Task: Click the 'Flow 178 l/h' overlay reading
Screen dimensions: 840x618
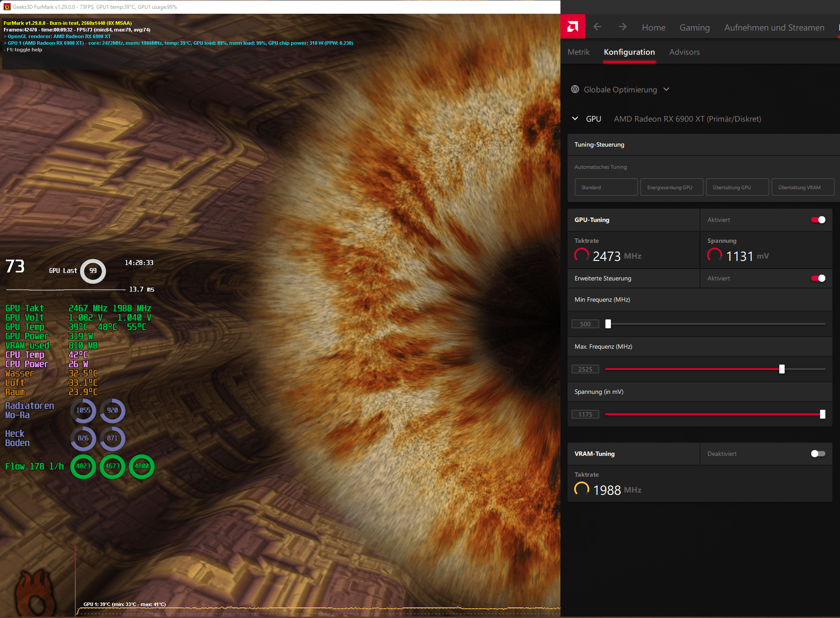Action: (x=35, y=466)
